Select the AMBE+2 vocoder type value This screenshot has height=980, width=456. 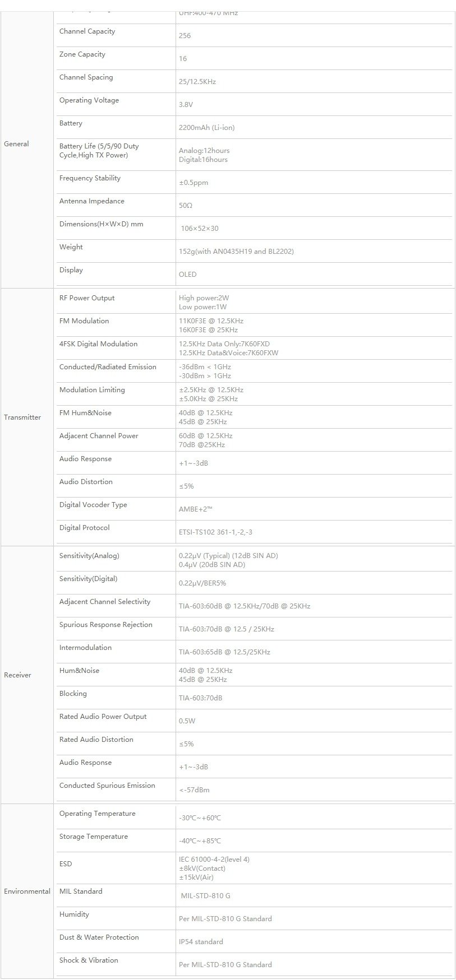(195, 509)
